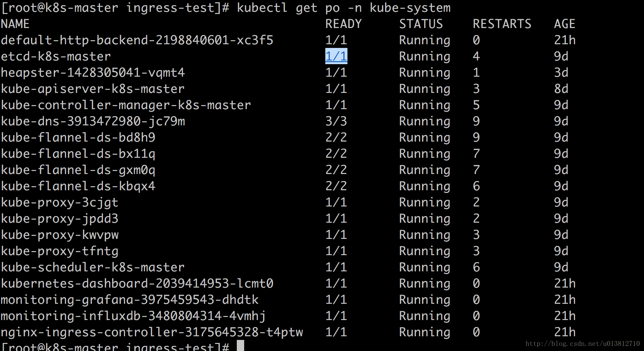Click the RESTARTS column header
This screenshot has height=351, width=644.
point(502,24)
